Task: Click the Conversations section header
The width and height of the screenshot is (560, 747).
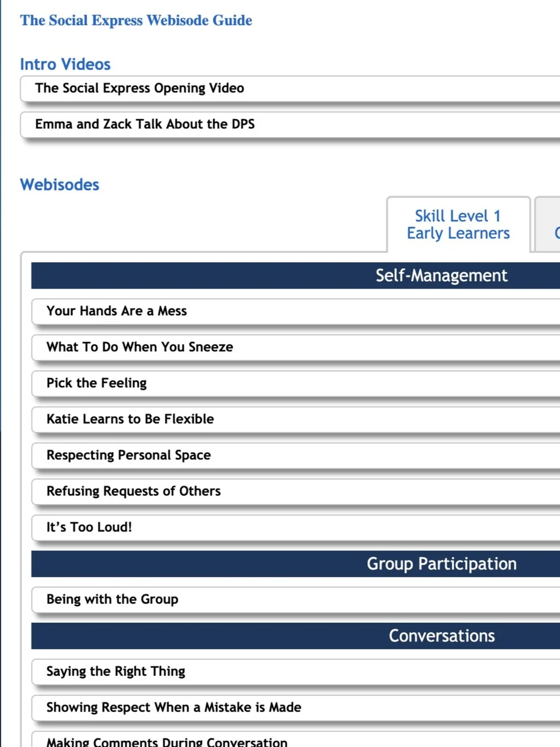Action: [x=296, y=636]
